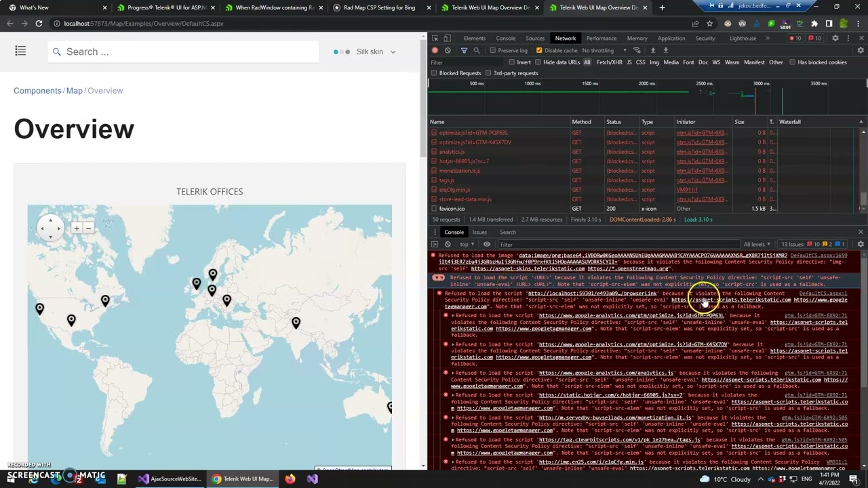Filter requests by Img type
Viewport: 868px width, 488px height.
(x=654, y=62)
